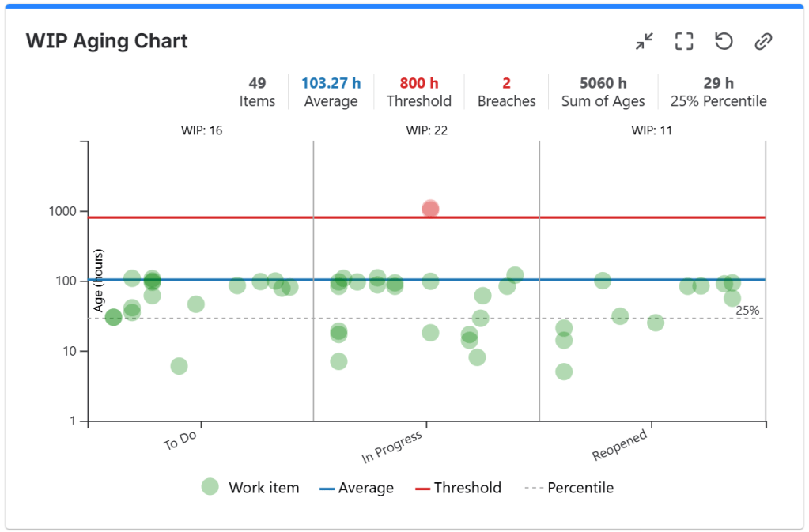Open fullscreen view of chart
This screenshot has width=809, height=532.
[684, 42]
